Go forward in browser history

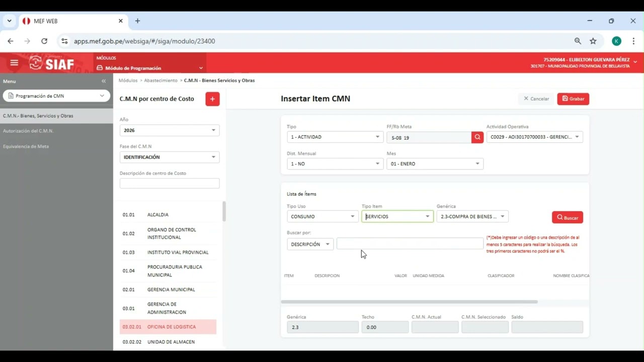point(27,41)
